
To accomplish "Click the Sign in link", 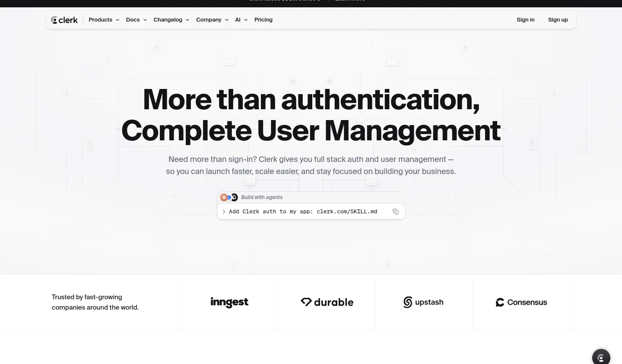I will pos(525,20).
